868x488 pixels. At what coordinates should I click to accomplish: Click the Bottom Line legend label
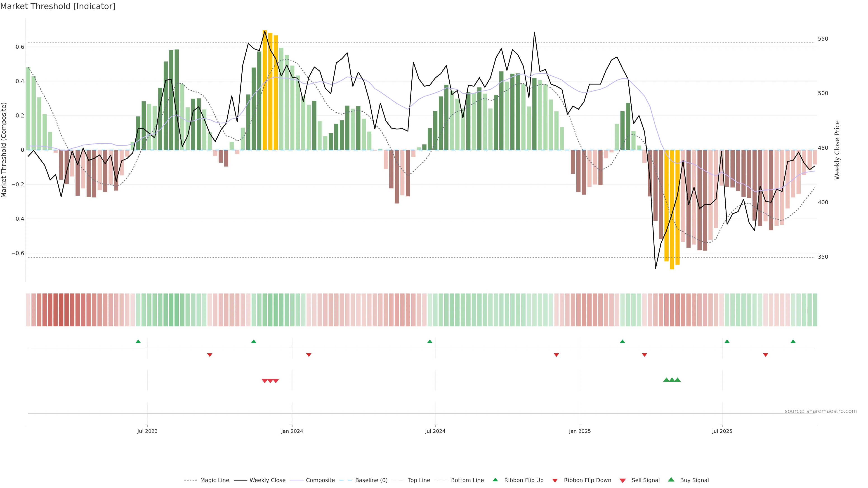467,480
